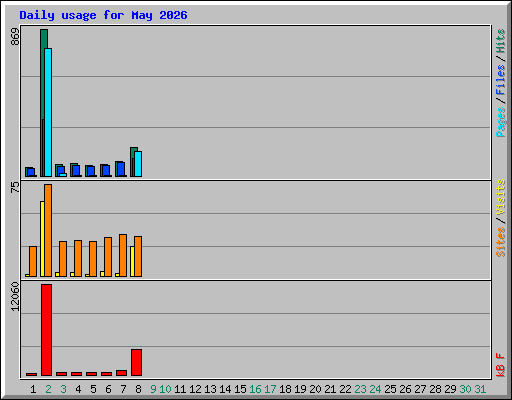The height and width of the screenshot is (400, 512).
Task: Click the tall orange sites bar for day 2
Action: click(48, 230)
